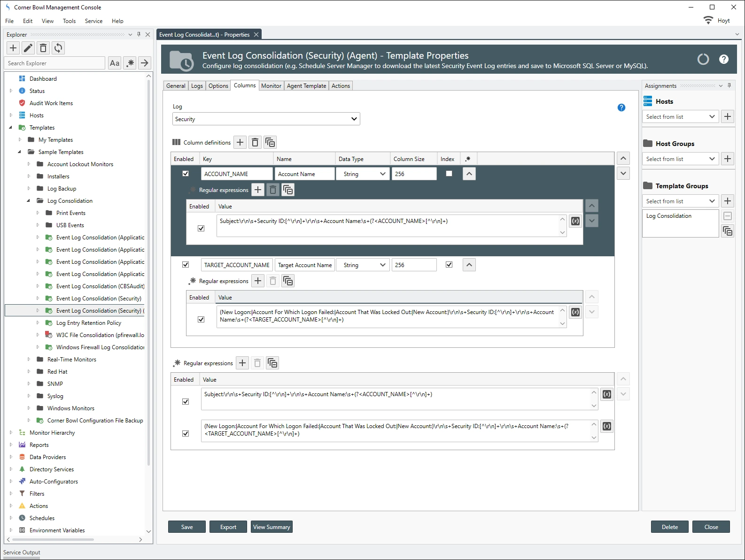Click the edit pencil icon in Explorer

click(28, 48)
